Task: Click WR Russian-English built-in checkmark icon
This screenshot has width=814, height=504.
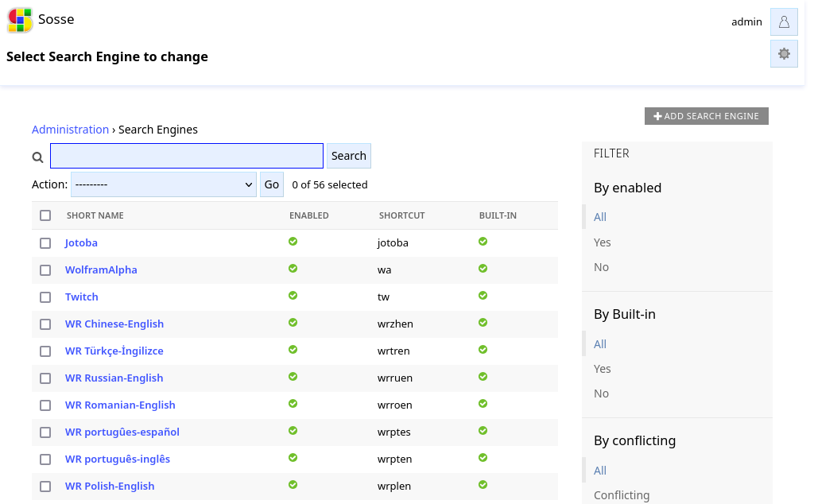Action: pyautogui.click(x=483, y=376)
